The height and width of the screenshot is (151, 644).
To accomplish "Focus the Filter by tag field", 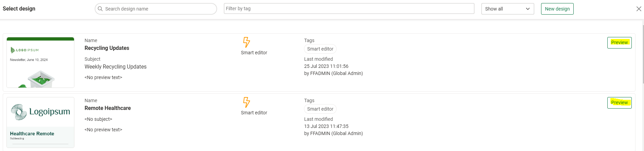I will pos(349,8).
